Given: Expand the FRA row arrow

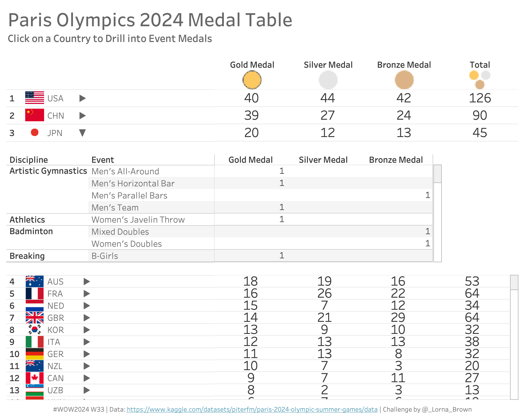Looking at the screenshot, I should [87, 294].
